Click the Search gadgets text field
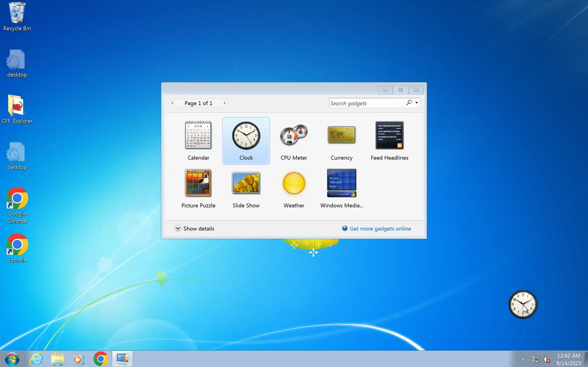The height and width of the screenshot is (367, 588). pyautogui.click(x=366, y=103)
